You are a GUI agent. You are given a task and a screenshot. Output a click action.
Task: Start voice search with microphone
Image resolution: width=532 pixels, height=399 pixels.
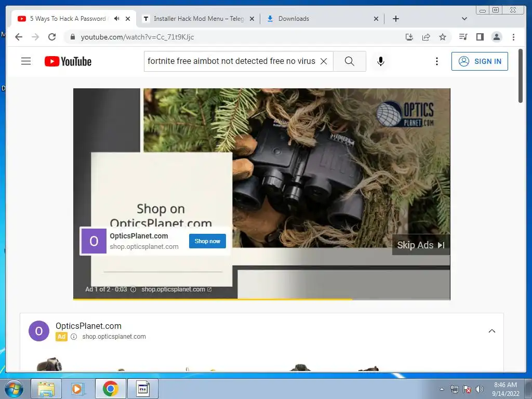(x=381, y=61)
